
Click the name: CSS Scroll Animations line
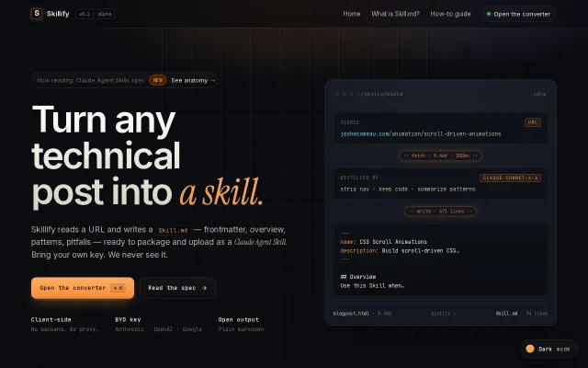(x=384, y=241)
